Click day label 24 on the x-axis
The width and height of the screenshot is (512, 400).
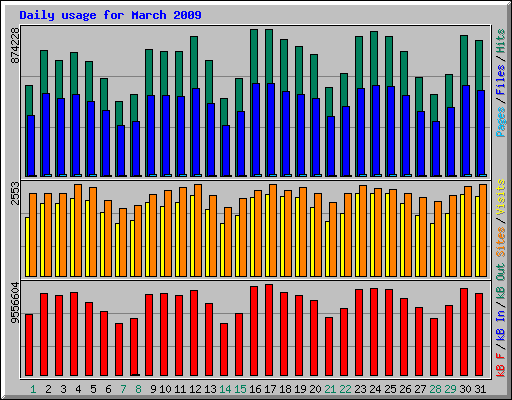[375, 389]
